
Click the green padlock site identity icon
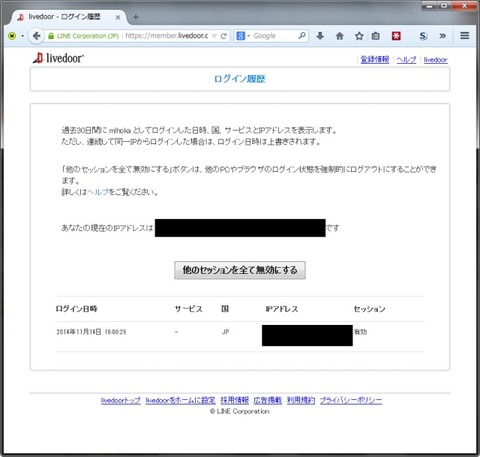[x=51, y=36]
